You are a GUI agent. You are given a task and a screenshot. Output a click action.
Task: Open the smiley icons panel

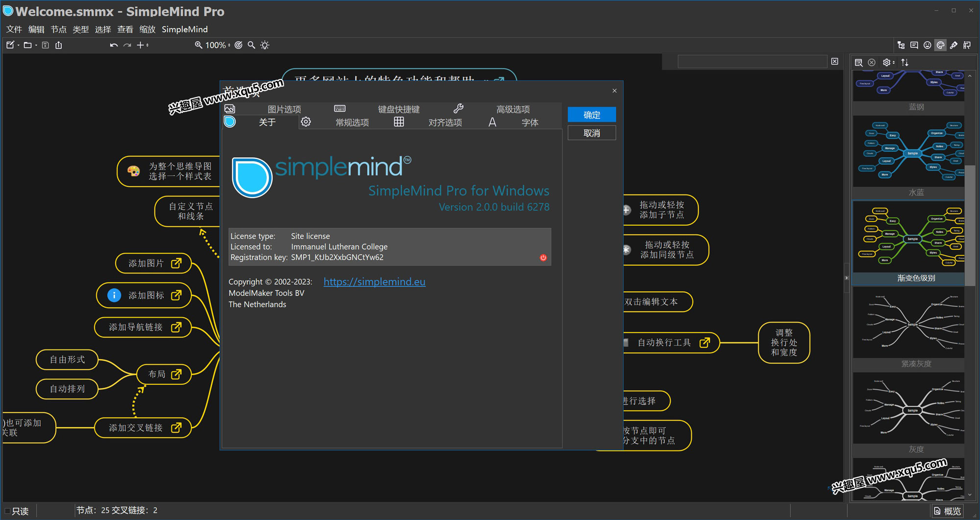928,45
